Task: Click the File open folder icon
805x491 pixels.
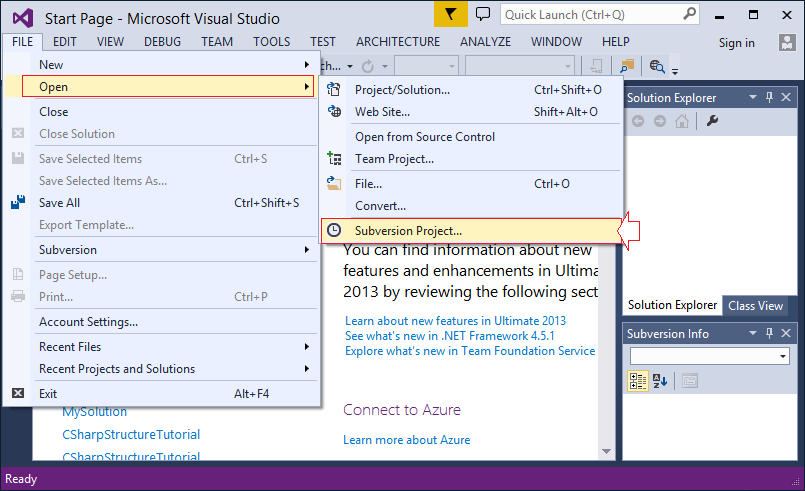Action: [334, 183]
